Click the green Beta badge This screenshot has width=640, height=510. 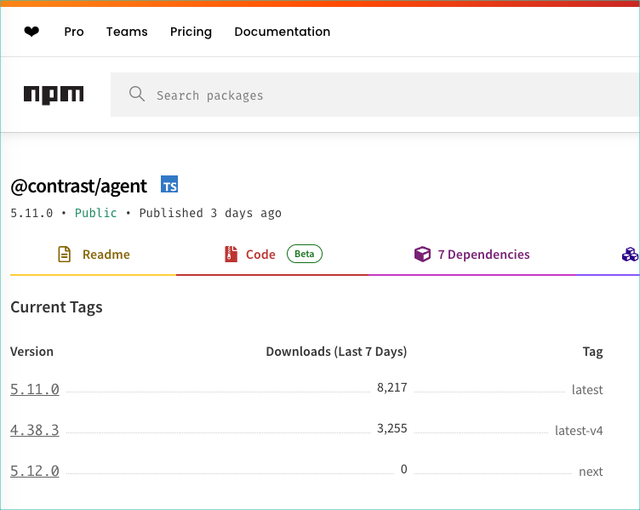click(305, 254)
